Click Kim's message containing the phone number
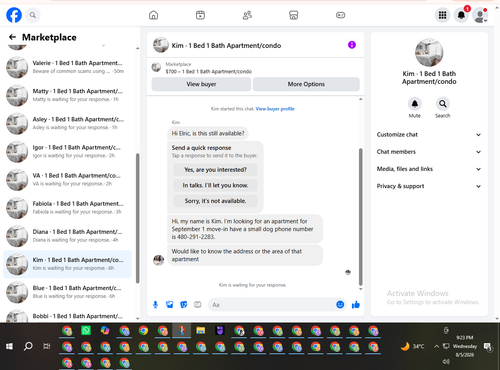 click(x=245, y=229)
